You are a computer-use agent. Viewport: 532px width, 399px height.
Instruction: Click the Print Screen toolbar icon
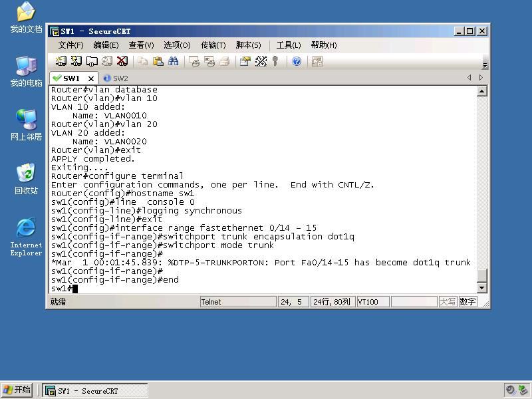194,61
